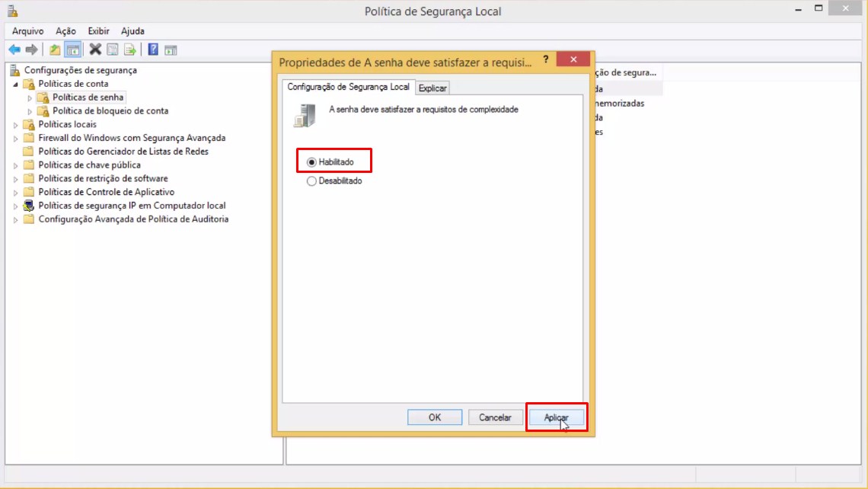The image size is (868, 489).
Task: Click the Export list toolbar icon
Action: tap(130, 50)
